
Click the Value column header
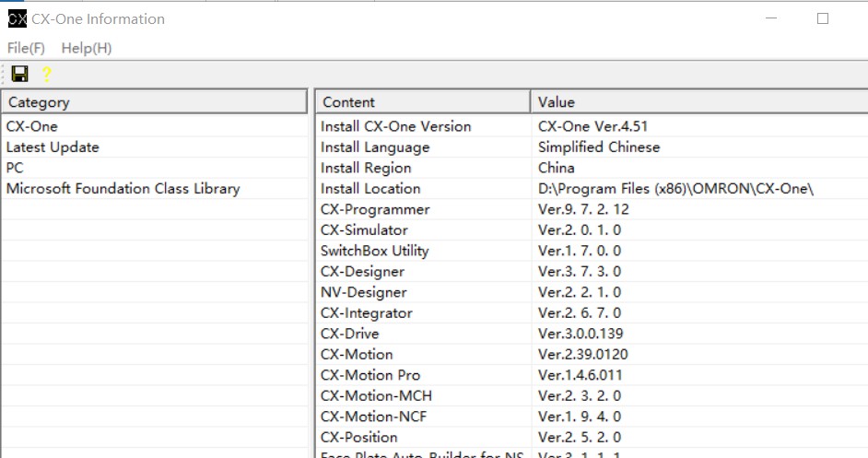coord(698,102)
